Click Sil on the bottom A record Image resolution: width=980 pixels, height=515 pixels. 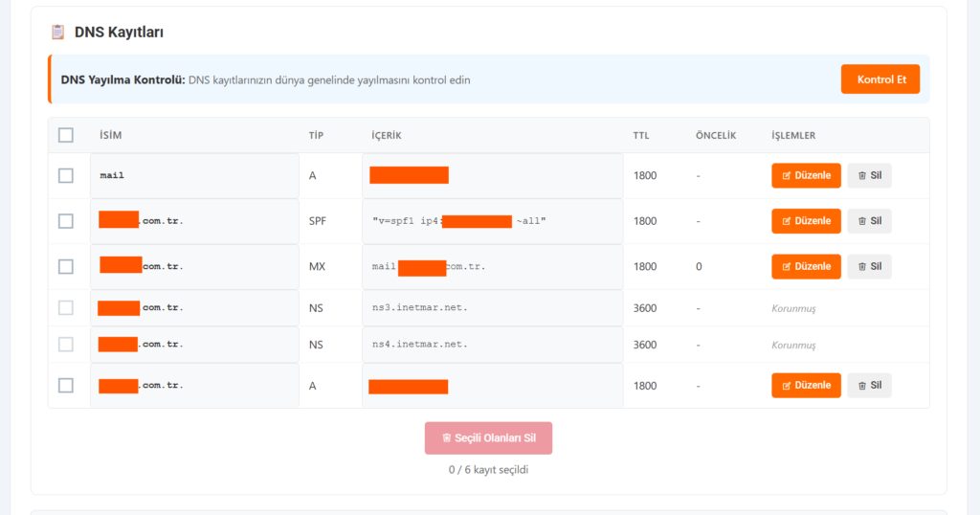click(869, 386)
